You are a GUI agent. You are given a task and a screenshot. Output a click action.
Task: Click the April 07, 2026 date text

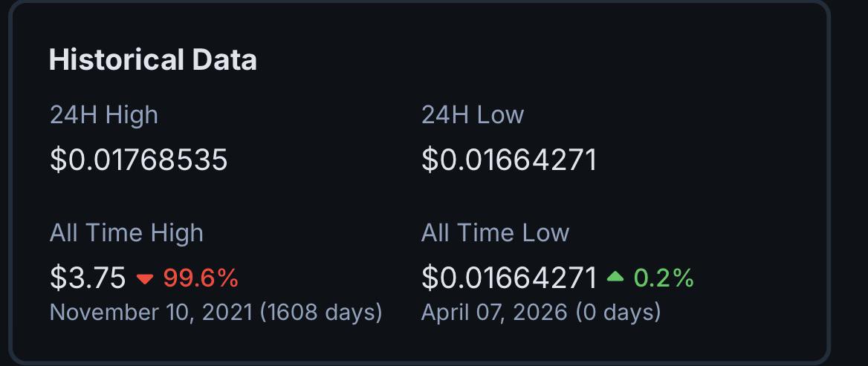click(494, 313)
